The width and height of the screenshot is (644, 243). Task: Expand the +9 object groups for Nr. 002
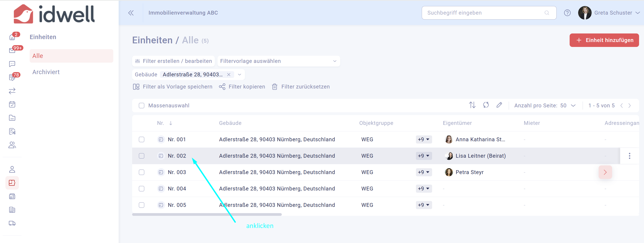click(x=424, y=156)
